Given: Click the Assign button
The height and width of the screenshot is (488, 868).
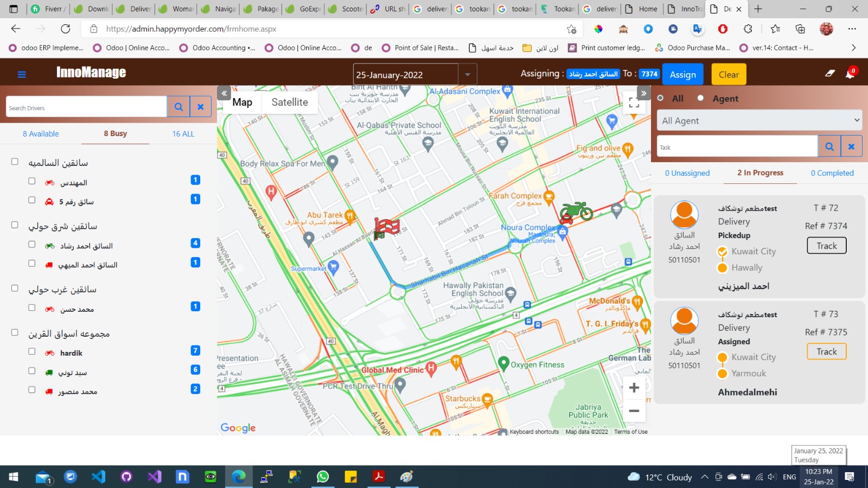Looking at the screenshot, I should pyautogui.click(x=682, y=74).
